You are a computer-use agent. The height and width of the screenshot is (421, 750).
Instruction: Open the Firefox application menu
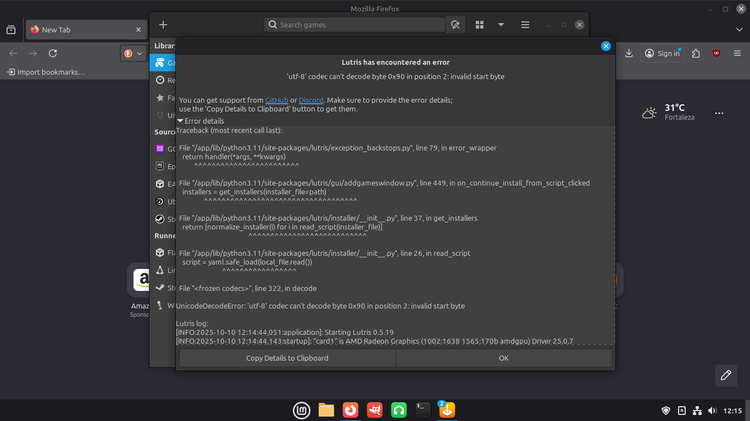pos(737,53)
